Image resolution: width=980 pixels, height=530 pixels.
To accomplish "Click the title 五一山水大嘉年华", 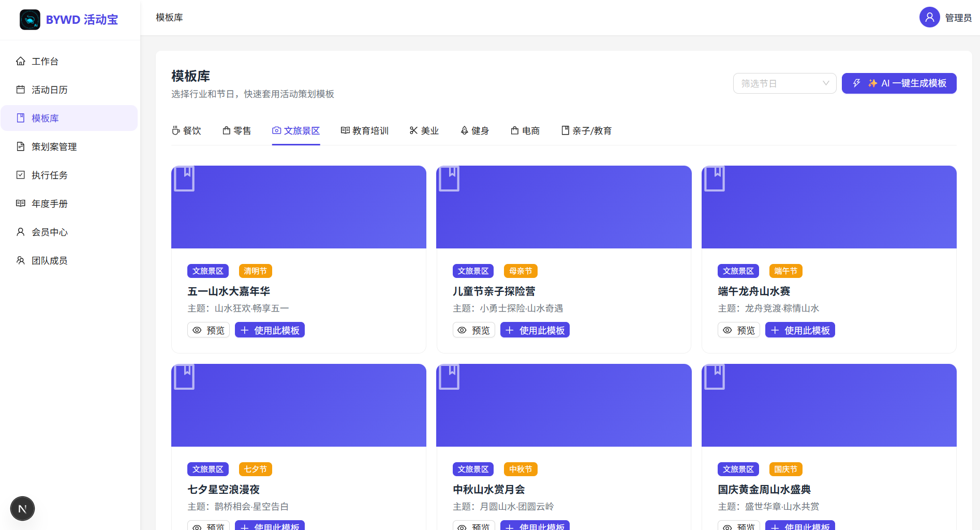I will [x=229, y=291].
